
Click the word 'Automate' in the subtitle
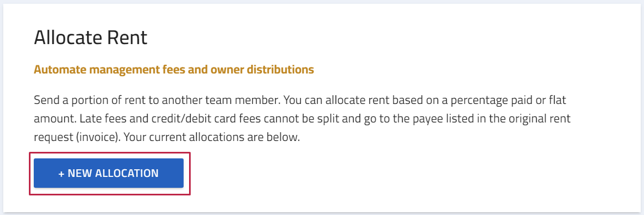(x=60, y=70)
